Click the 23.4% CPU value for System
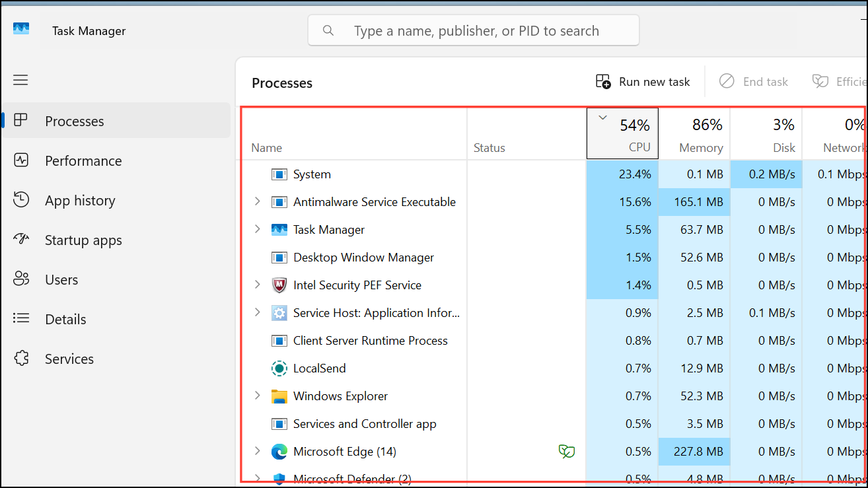 (x=622, y=174)
